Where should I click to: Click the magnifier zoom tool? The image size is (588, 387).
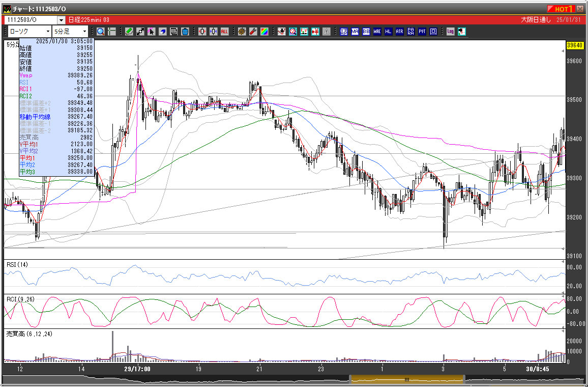[101, 32]
